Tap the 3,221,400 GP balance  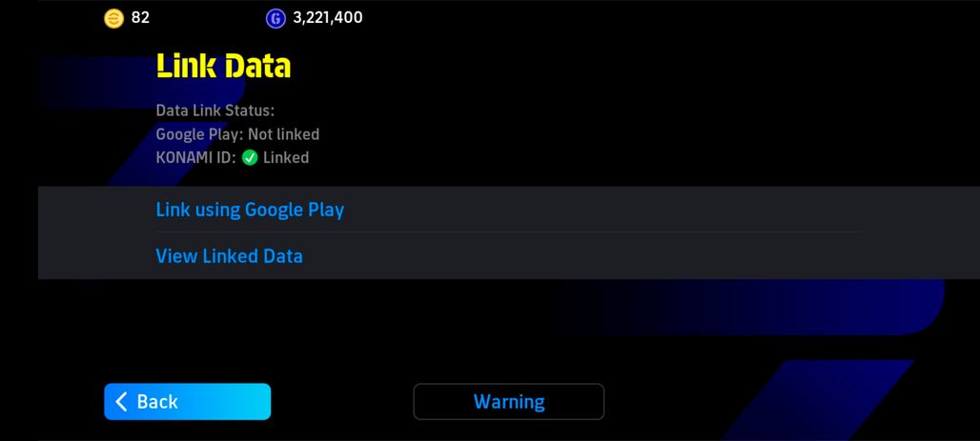(x=328, y=17)
